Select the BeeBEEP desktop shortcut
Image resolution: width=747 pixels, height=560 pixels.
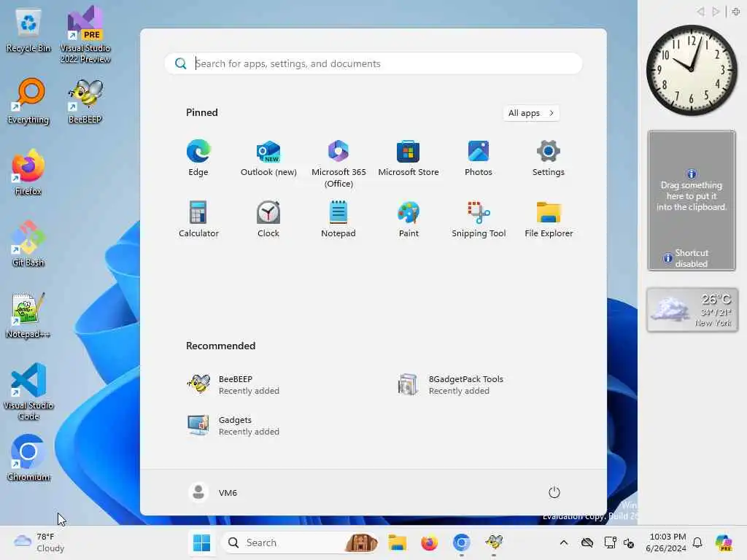pos(85,101)
